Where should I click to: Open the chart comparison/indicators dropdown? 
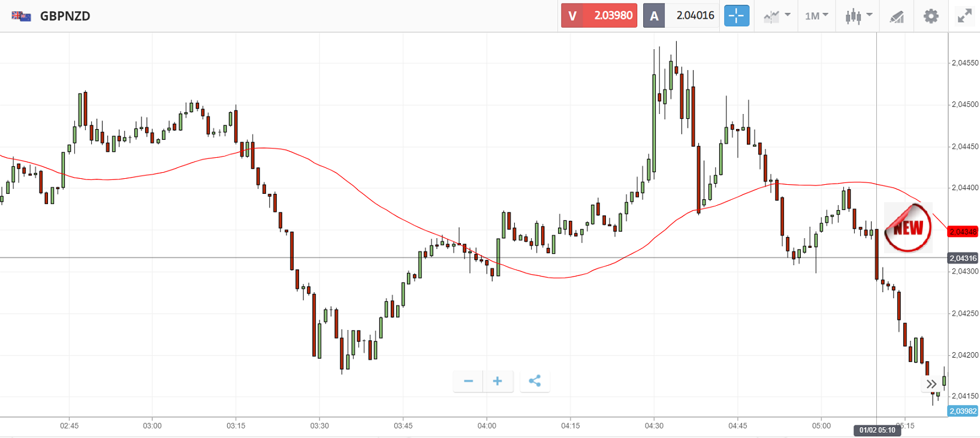click(x=777, y=16)
